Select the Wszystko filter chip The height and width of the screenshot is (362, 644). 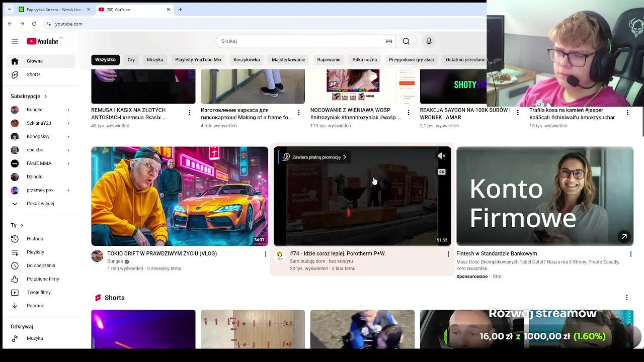coord(105,60)
